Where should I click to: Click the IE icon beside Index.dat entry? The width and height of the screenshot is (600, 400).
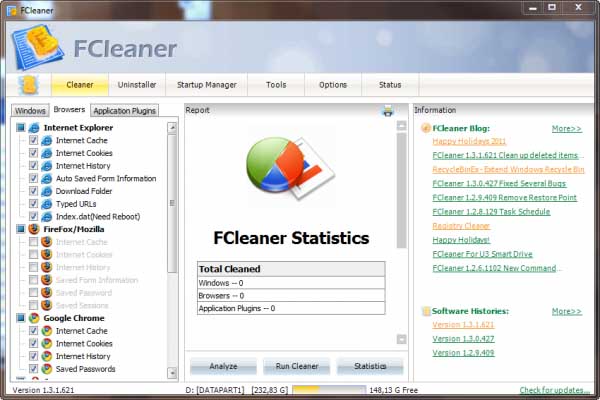pos(47,217)
